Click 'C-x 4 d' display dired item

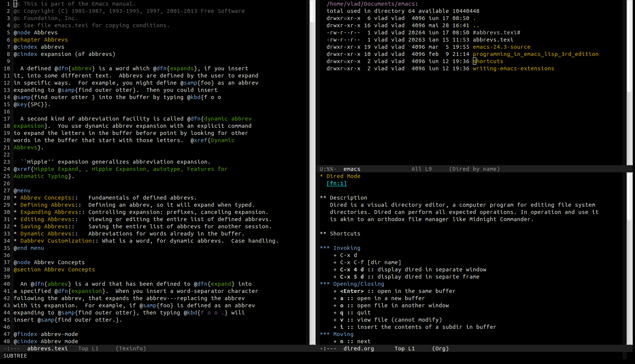[410, 270]
